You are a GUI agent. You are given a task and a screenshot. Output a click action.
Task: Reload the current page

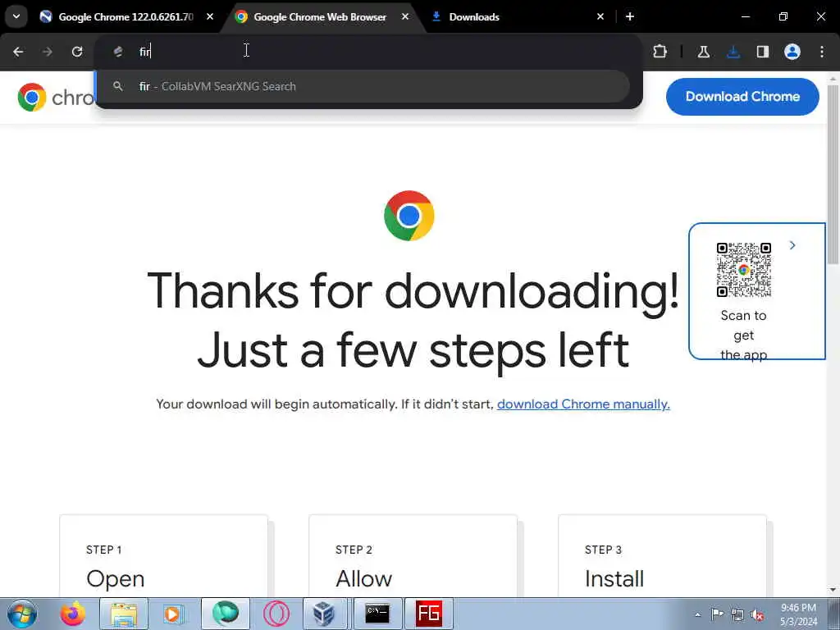77,52
